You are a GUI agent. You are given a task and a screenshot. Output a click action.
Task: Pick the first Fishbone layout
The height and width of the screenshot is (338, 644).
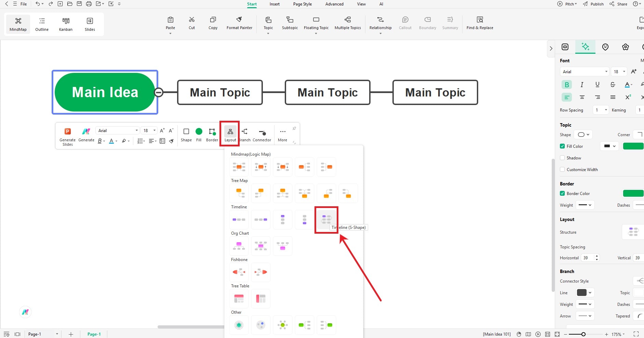pyautogui.click(x=239, y=272)
